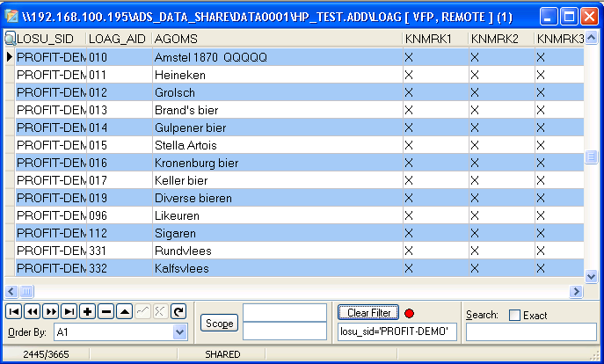The image size is (604, 364).
Task: Click the LOSU_SID column header
Action: pyautogui.click(x=51, y=39)
